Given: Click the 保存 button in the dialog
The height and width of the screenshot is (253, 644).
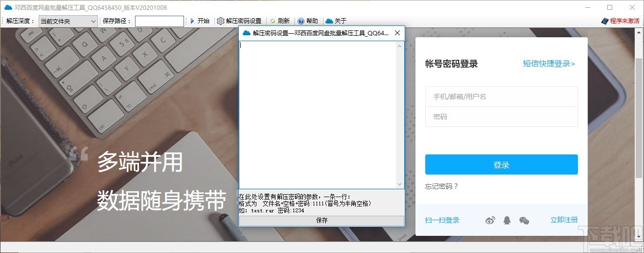Looking at the screenshot, I should (x=322, y=221).
